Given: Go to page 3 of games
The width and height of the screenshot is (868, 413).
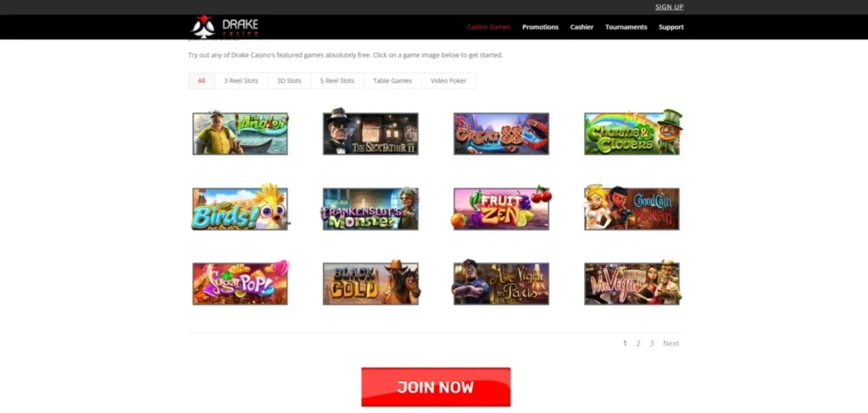Looking at the screenshot, I should tap(652, 343).
